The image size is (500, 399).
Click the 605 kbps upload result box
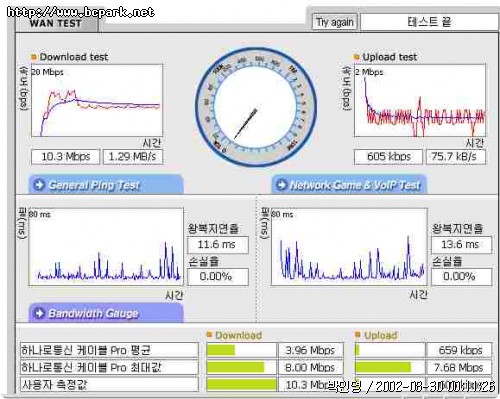388,157
